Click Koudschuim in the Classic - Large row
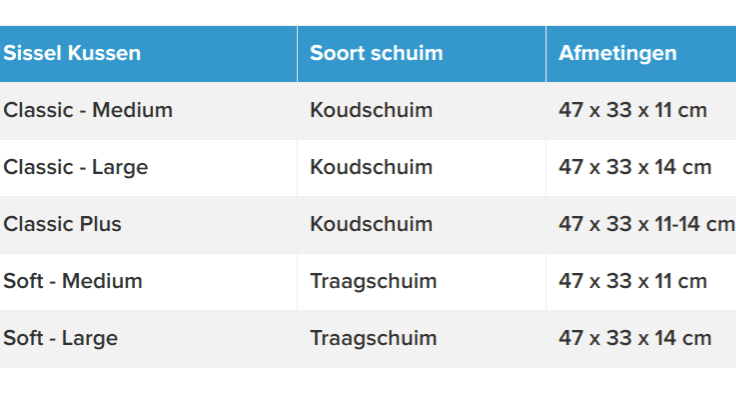 pyautogui.click(x=371, y=167)
